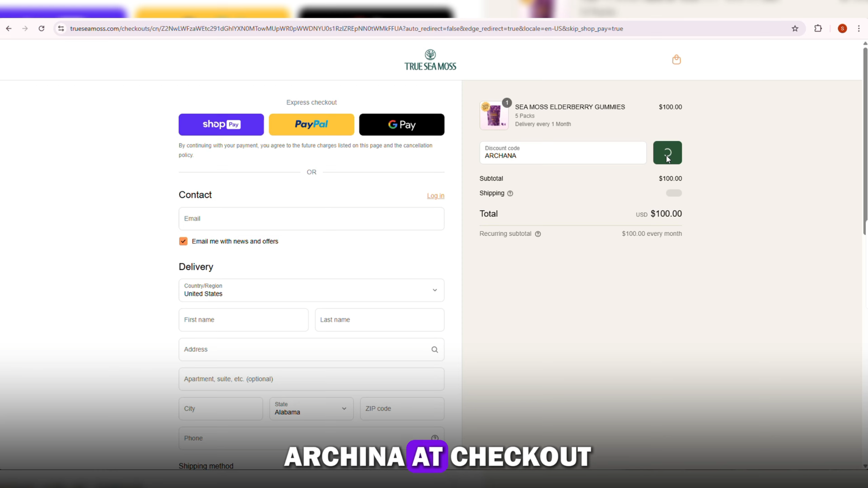Open the shopping bag cart icon
Image resolution: width=868 pixels, height=488 pixels.
coord(676,60)
